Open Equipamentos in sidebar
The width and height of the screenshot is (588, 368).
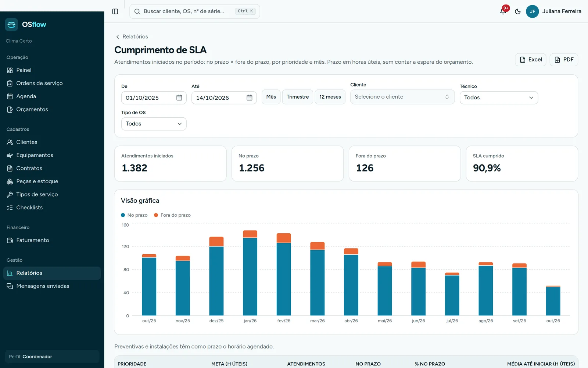point(52,155)
